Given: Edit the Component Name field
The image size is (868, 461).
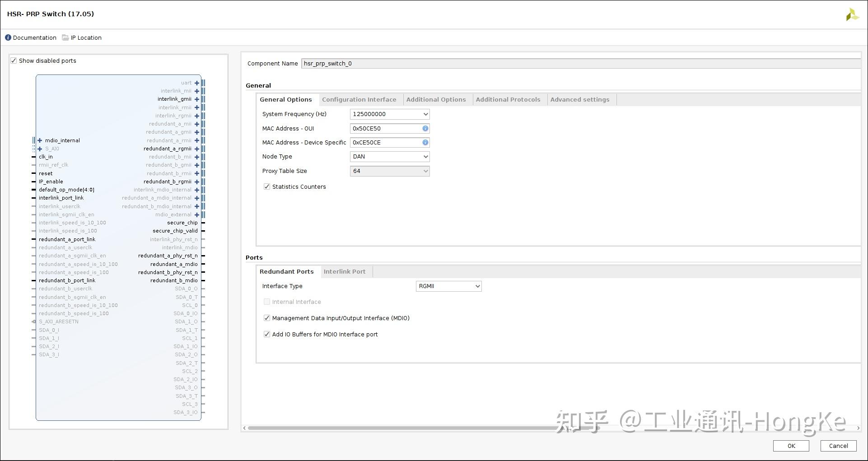Looking at the screenshot, I should click(x=361, y=63).
